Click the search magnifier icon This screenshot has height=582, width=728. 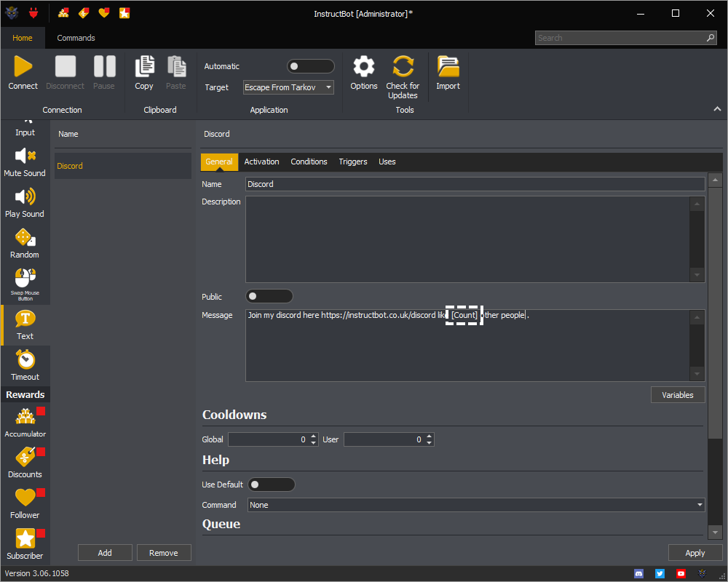tap(711, 38)
